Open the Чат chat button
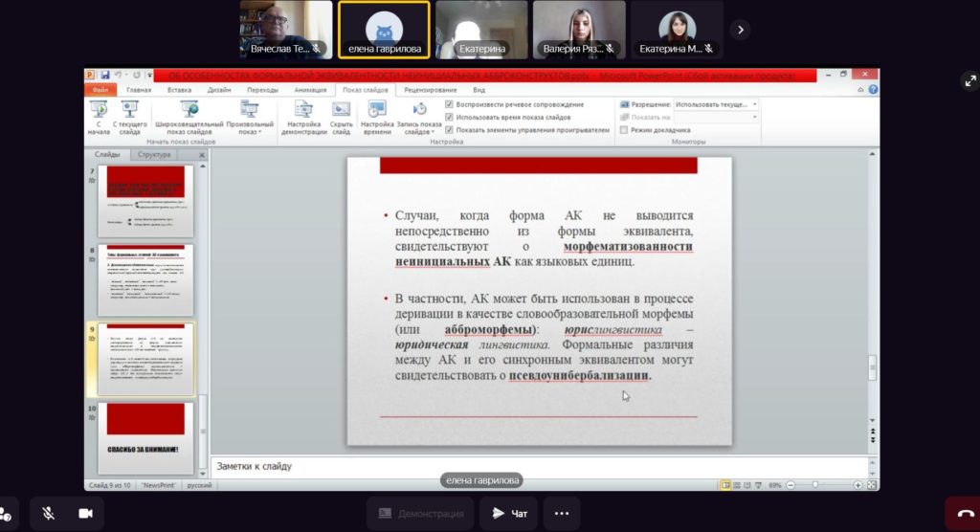The image size is (980, 532). [x=511, y=513]
